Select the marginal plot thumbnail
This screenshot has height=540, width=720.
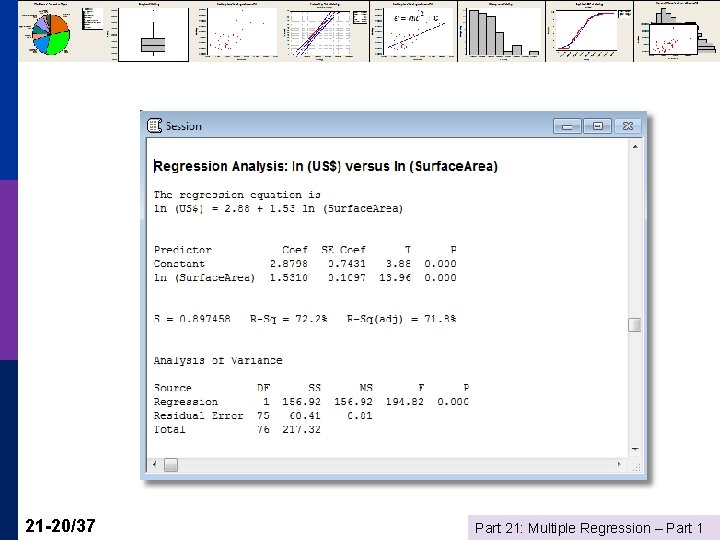[x=677, y=31]
